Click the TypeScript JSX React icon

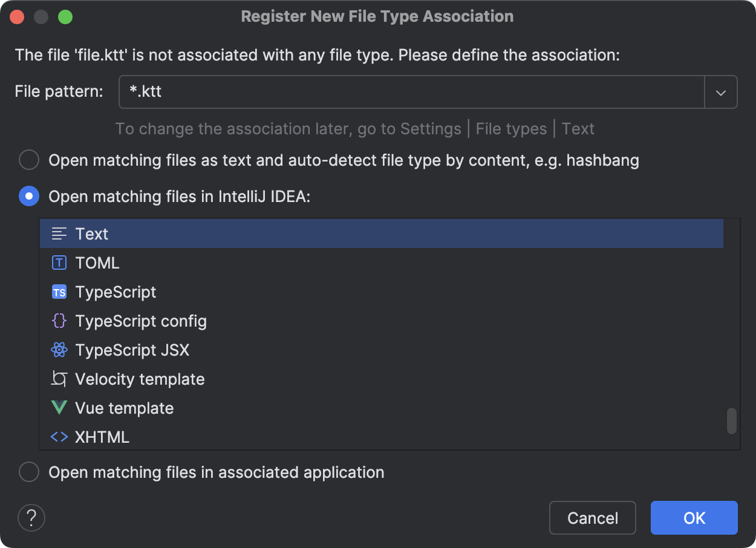(x=59, y=349)
